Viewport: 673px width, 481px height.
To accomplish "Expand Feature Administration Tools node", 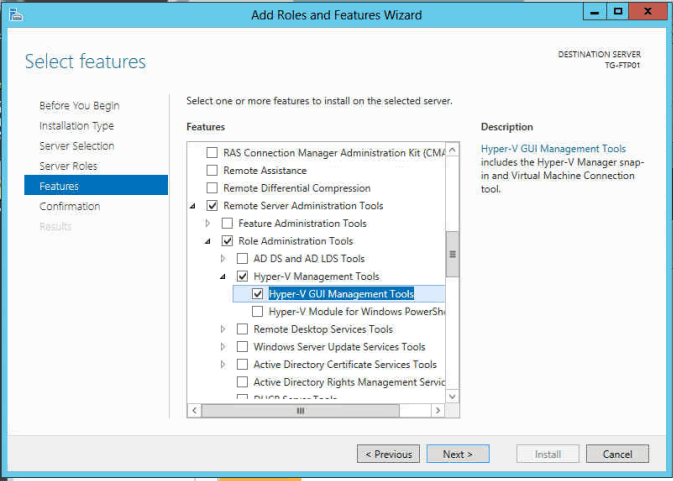I will (x=208, y=223).
